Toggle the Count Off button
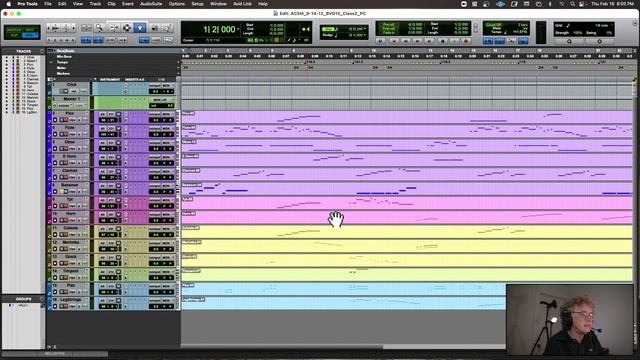Image resolution: width=640 pixels, height=360 pixels. (494, 25)
